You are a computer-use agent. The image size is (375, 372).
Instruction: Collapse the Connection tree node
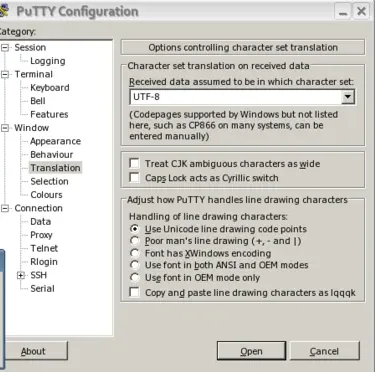pyautogui.click(x=5, y=208)
